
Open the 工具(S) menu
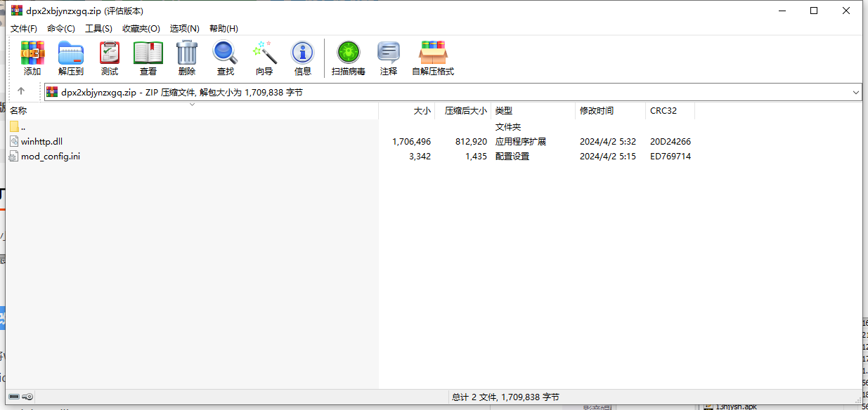98,29
